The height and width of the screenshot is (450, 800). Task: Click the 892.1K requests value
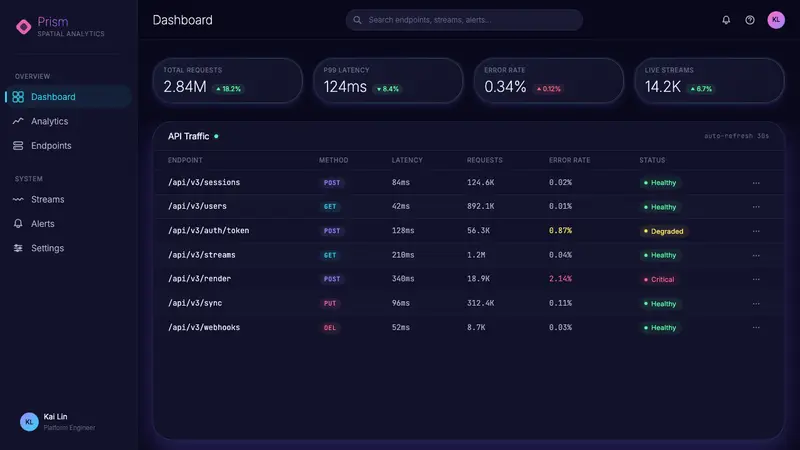480,206
